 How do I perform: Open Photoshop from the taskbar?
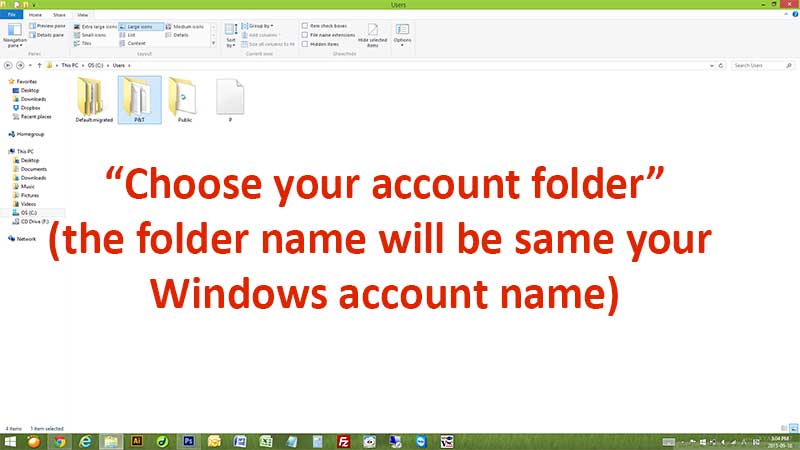point(188,441)
